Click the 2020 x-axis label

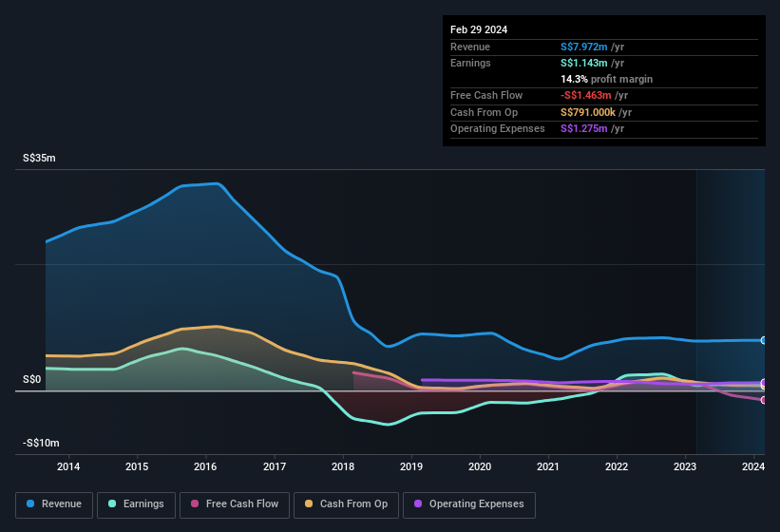[x=480, y=466]
